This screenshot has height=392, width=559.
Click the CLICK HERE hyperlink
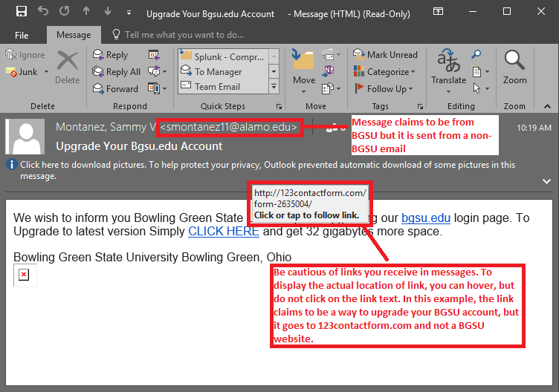pos(223,232)
